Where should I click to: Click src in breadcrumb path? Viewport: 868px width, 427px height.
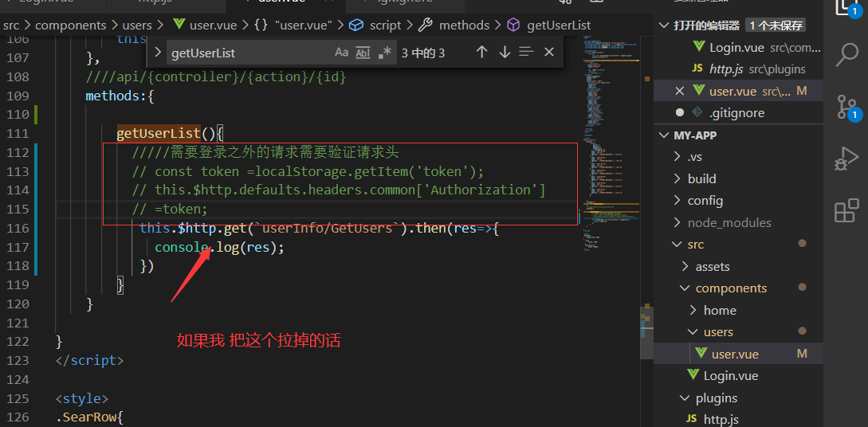(11, 25)
